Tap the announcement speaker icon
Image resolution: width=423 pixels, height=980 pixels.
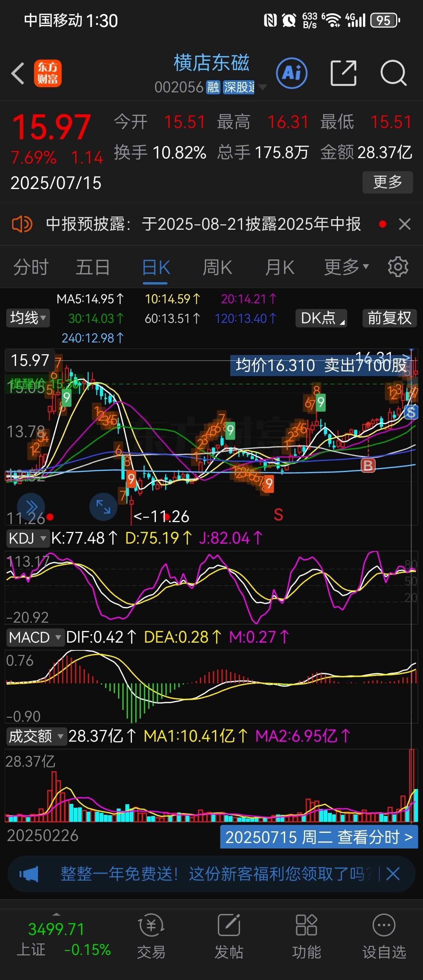(x=22, y=224)
